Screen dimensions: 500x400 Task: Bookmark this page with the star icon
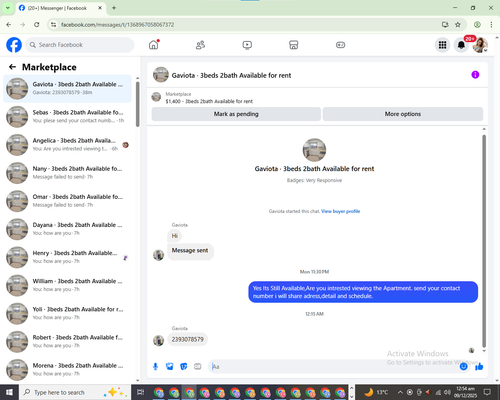(458, 24)
